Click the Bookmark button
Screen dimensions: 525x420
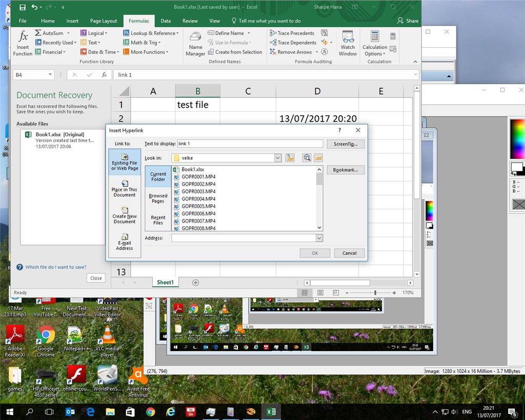(x=346, y=170)
